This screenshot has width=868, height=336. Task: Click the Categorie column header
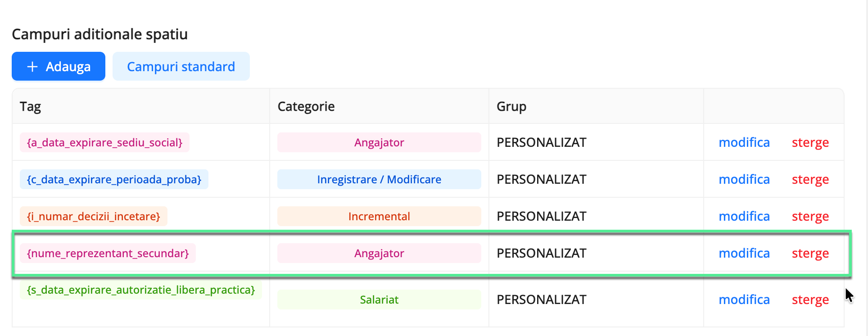pos(306,106)
